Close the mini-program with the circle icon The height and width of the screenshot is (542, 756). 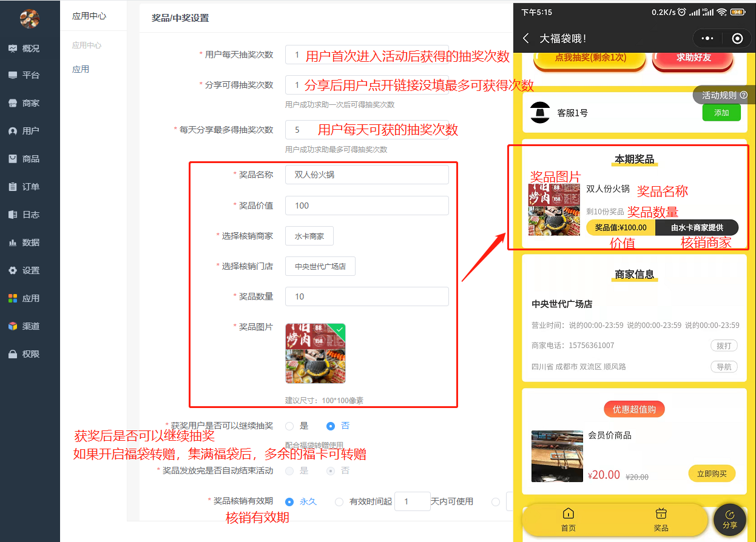pos(737,38)
